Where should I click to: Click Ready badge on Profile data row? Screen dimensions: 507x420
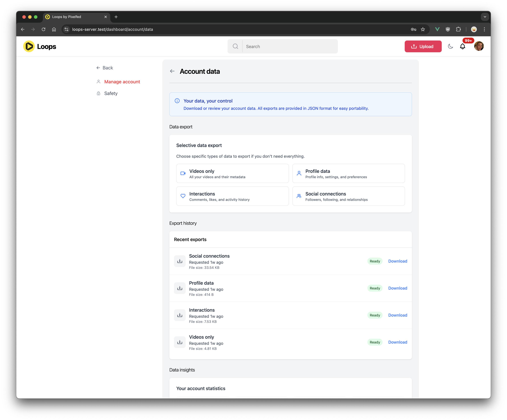pyautogui.click(x=375, y=288)
